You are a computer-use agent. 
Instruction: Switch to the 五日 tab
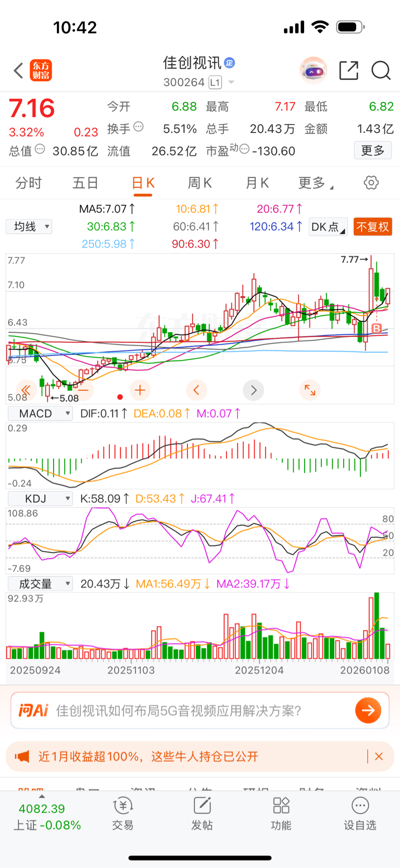point(85,183)
